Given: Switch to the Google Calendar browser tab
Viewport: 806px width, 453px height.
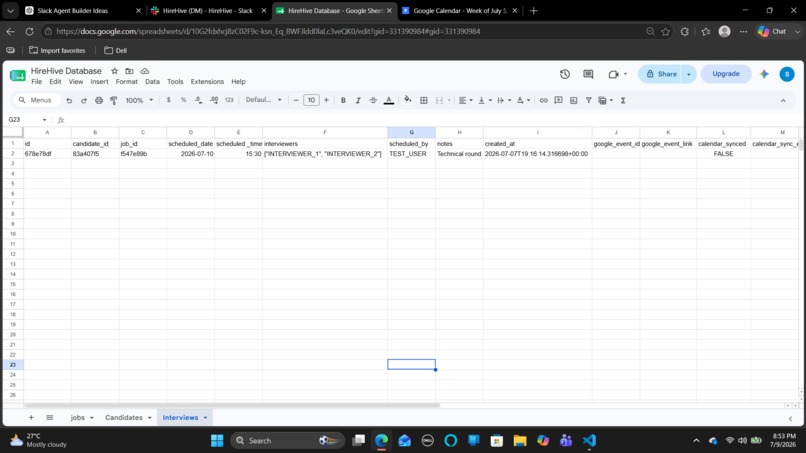Looking at the screenshot, I should (460, 10).
